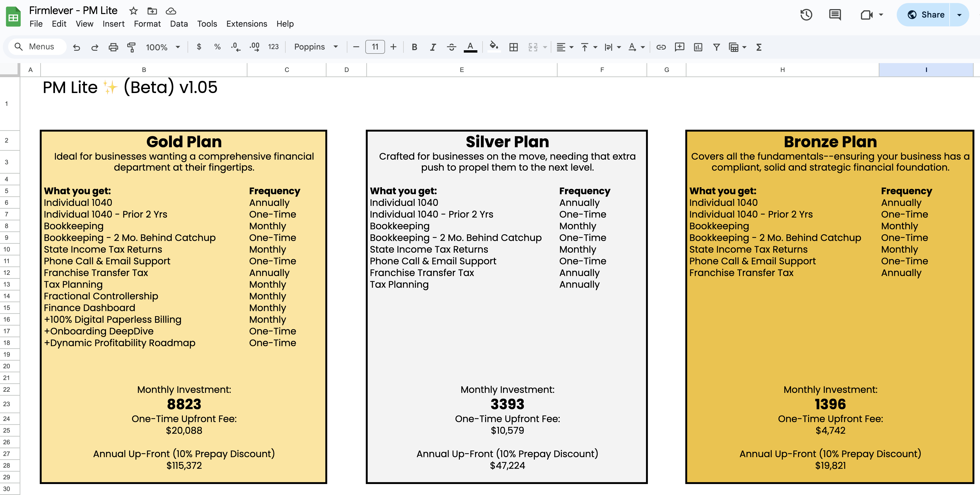Open the borders tool
Viewport: 980px width, 495px height.
click(x=513, y=47)
